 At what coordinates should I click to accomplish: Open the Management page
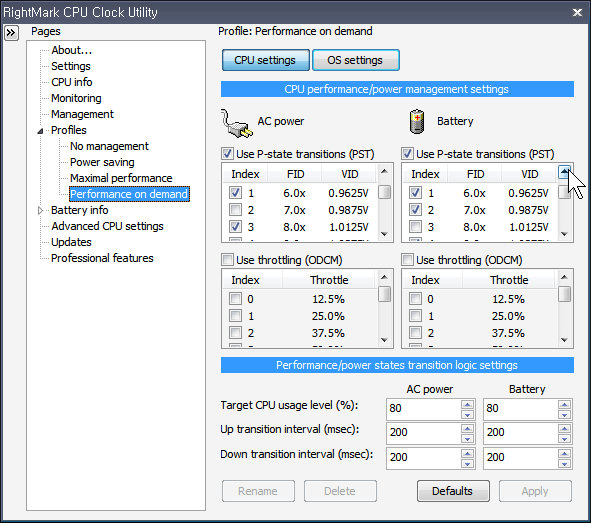pos(82,114)
